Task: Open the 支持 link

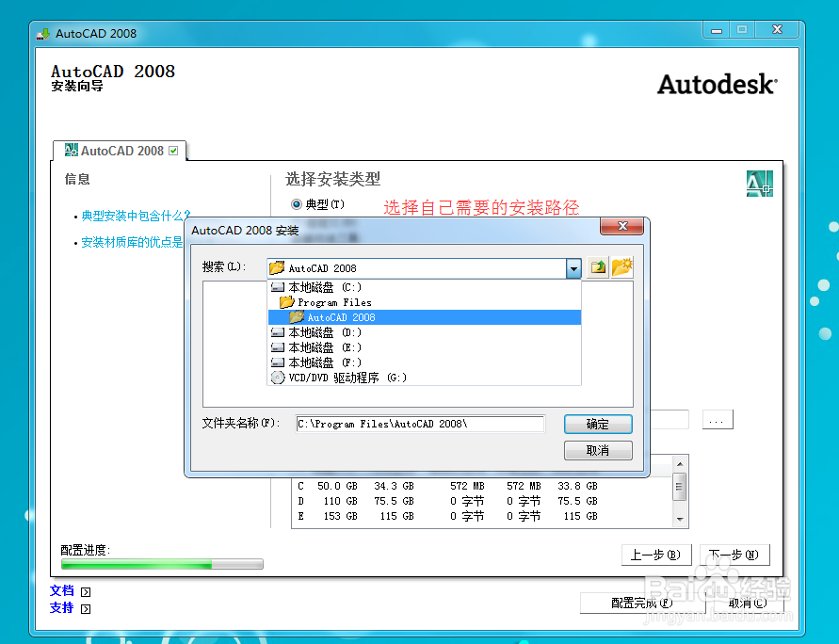Action: 61,608
